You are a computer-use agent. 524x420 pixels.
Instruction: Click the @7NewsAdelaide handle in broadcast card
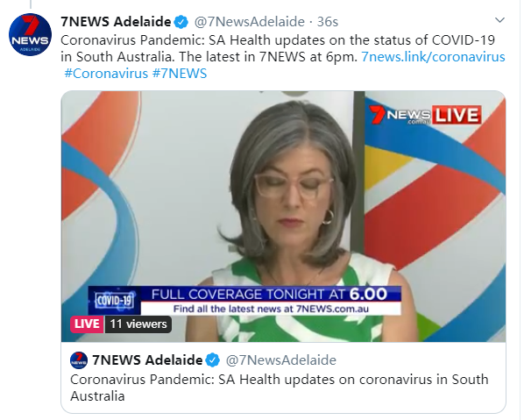[x=281, y=360]
